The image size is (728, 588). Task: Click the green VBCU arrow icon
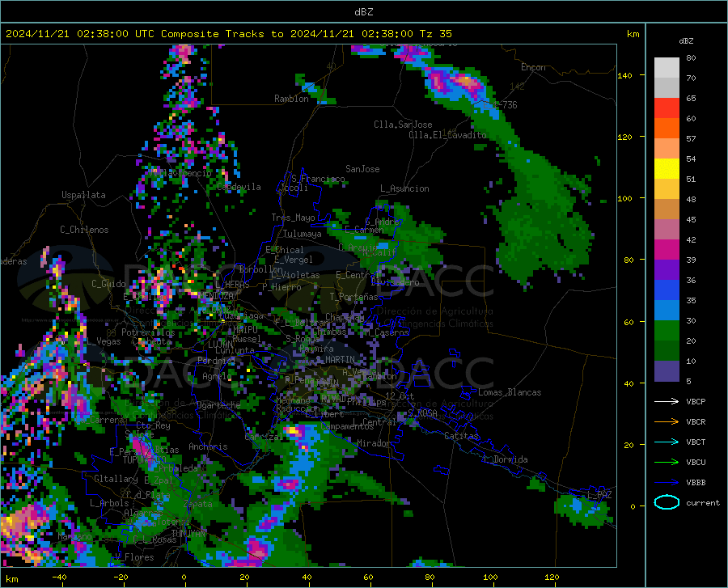(667, 463)
